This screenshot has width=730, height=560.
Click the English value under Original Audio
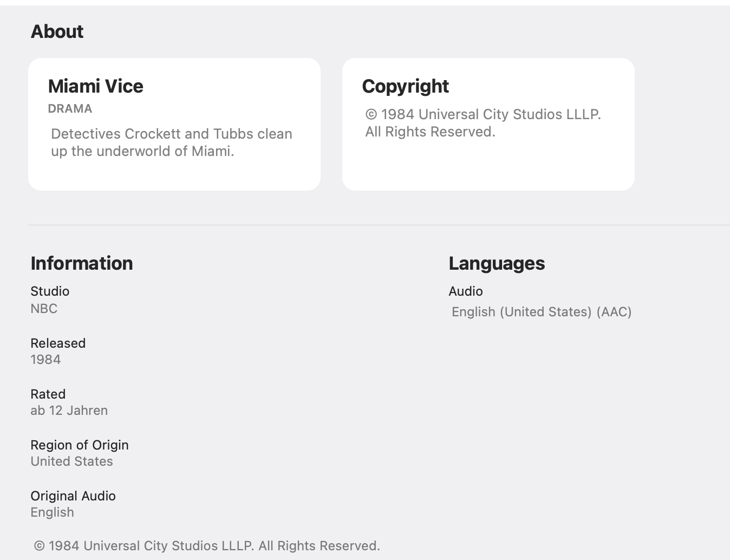[x=52, y=512]
